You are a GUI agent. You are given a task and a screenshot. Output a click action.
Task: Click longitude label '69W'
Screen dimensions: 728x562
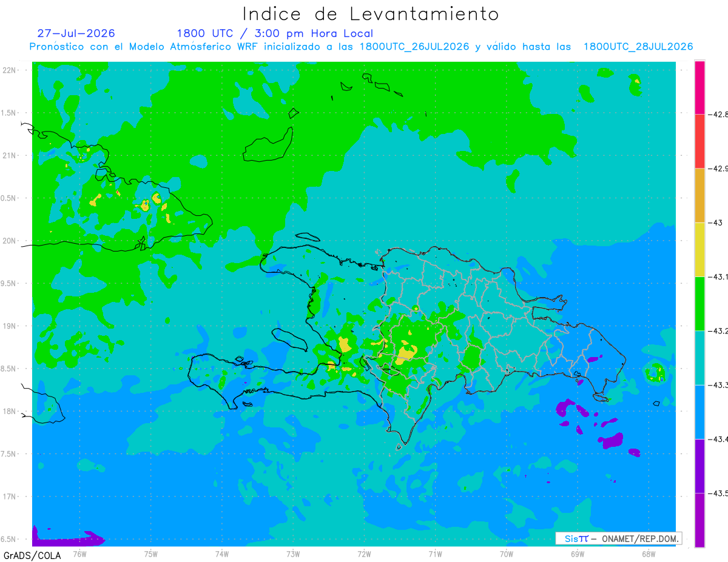pyautogui.click(x=578, y=553)
